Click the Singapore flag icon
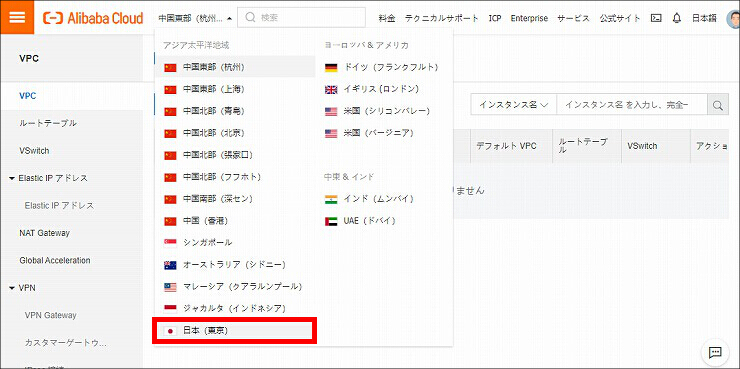Image resolution: width=740 pixels, height=369 pixels. click(x=170, y=243)
